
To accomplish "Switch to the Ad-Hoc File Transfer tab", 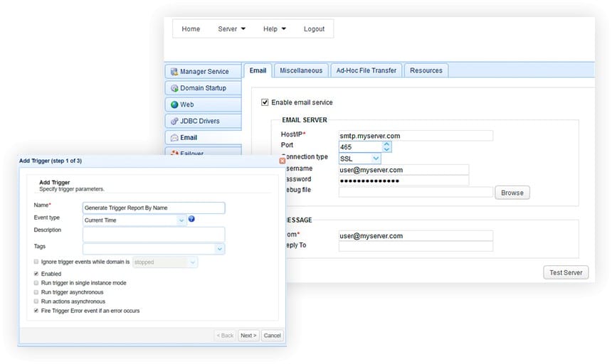I will tap(366, 70).
